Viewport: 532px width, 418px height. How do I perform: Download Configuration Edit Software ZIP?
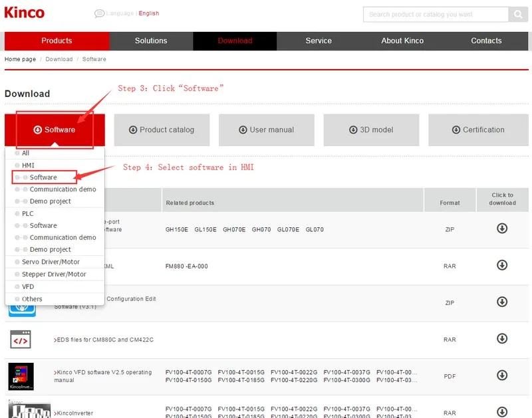pos(502,302)
